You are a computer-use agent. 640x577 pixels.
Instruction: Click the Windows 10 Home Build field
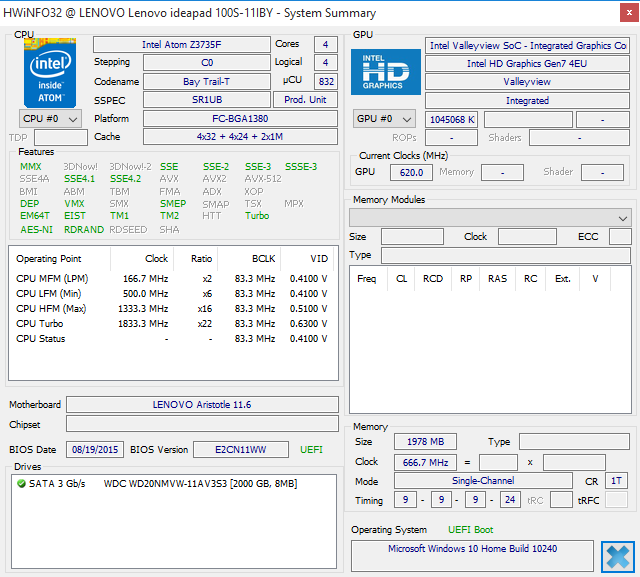tap(473, 550)
